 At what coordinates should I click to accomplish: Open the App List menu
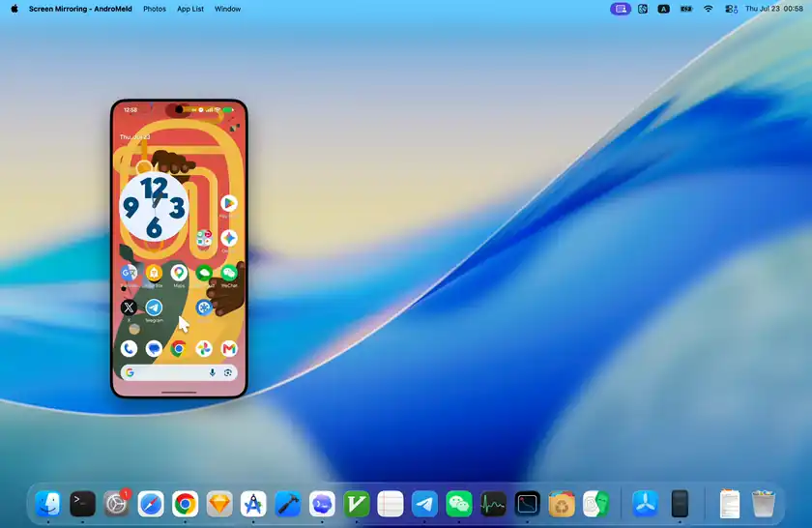pyautogui.click(x=190, y=9)
